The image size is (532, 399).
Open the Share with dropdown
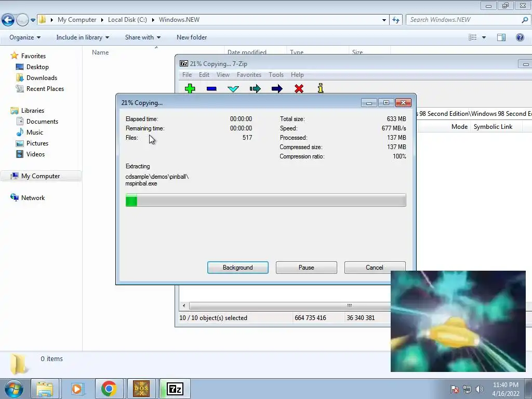[x=142, y=37]
